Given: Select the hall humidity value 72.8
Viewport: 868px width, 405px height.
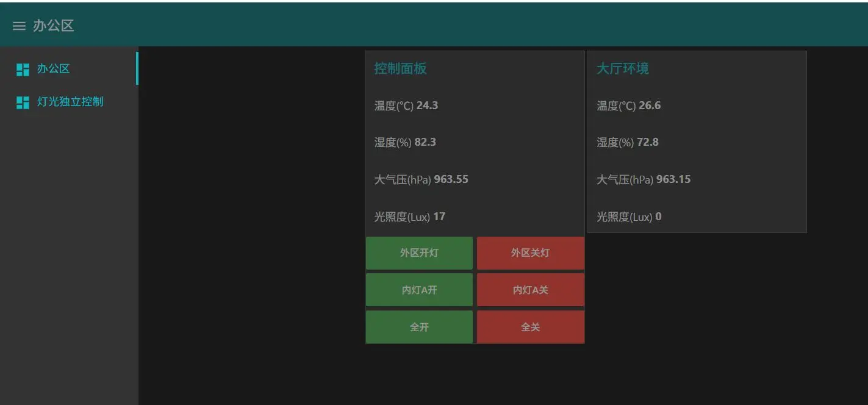Looking at the screenshot, I should click(x=648, y=142).
